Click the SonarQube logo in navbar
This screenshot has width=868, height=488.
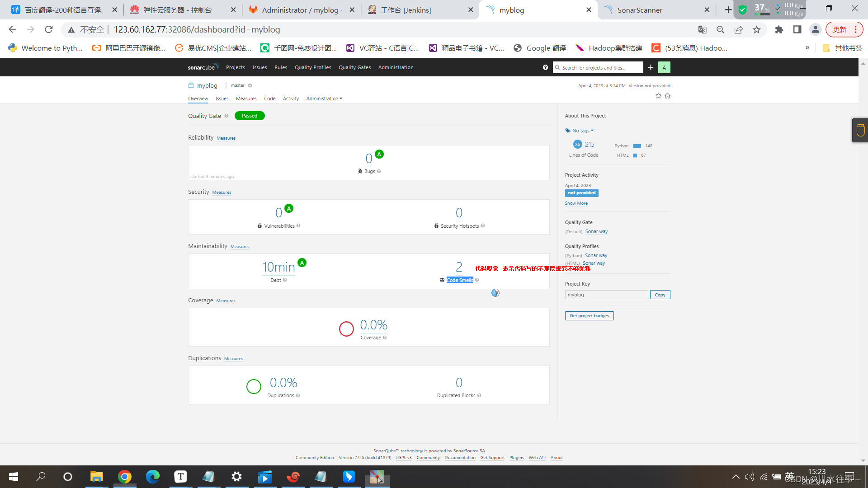click(x=203, y=67)
